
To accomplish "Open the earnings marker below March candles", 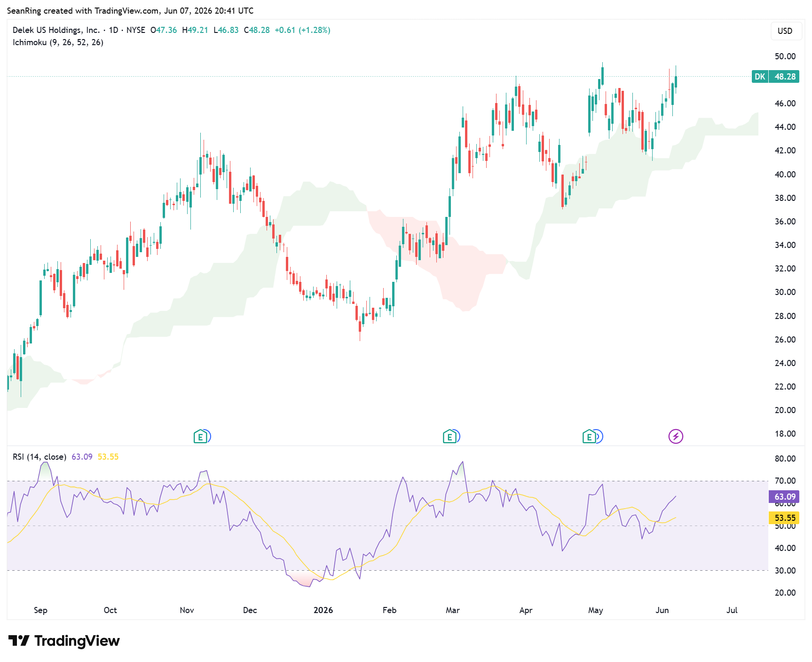I will [450, 437].
